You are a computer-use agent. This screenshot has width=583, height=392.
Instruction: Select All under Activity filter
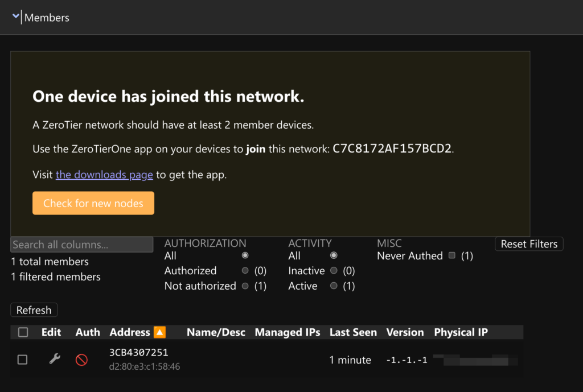point(334,255)
